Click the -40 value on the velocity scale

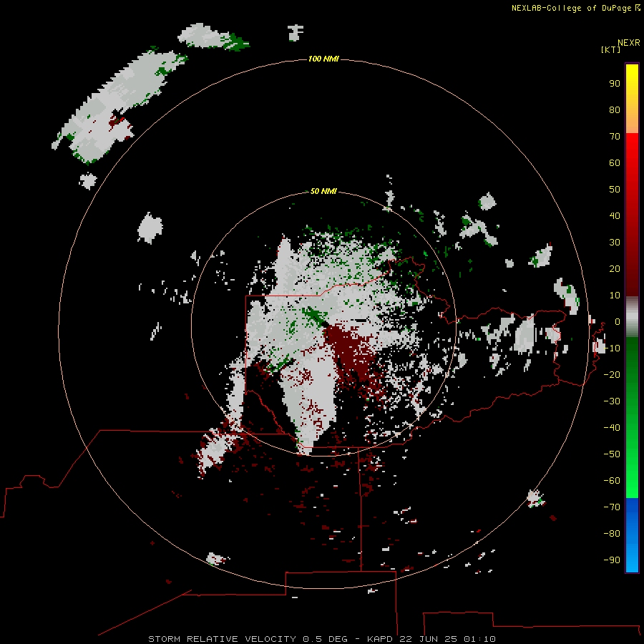click(x=612, y=428)
